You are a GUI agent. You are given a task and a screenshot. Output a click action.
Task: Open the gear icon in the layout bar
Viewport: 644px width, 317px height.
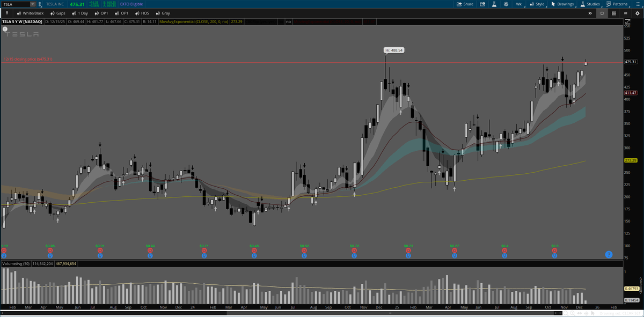point(637,13)
